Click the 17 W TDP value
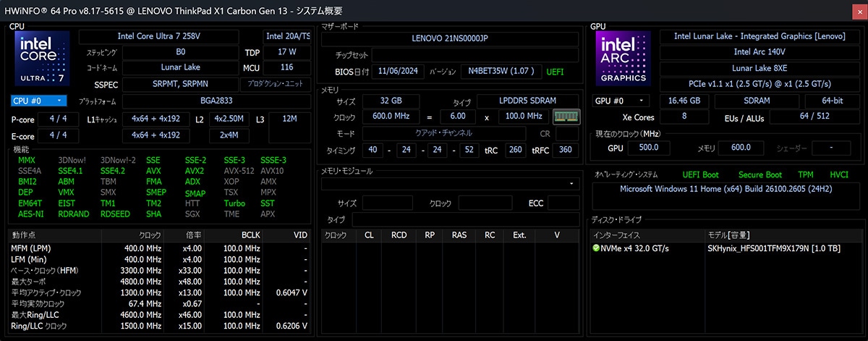 pos(287,52)
